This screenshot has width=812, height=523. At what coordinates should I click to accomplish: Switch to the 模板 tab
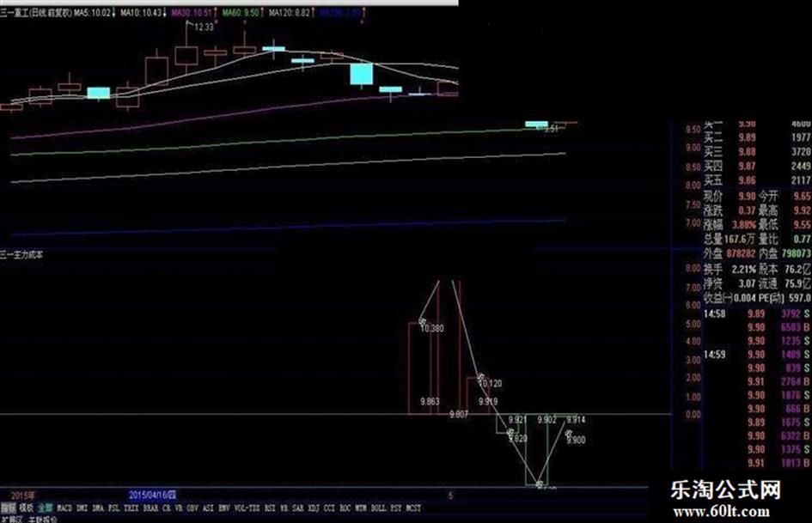[x=26, y=508]
